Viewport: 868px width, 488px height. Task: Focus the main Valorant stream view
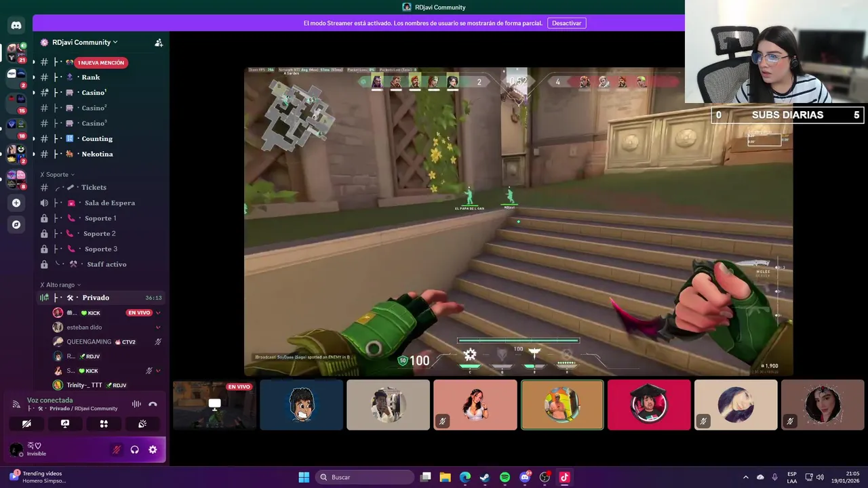[518, 221]
